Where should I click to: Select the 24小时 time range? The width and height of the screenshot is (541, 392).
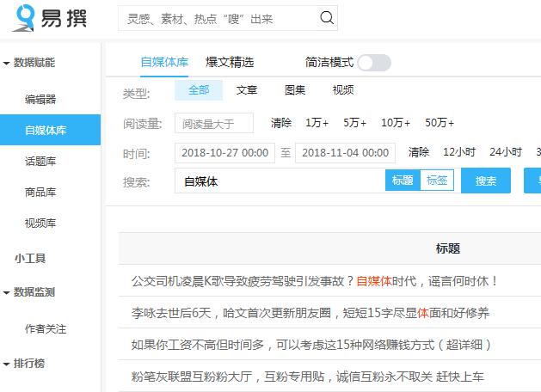[506, 152]
